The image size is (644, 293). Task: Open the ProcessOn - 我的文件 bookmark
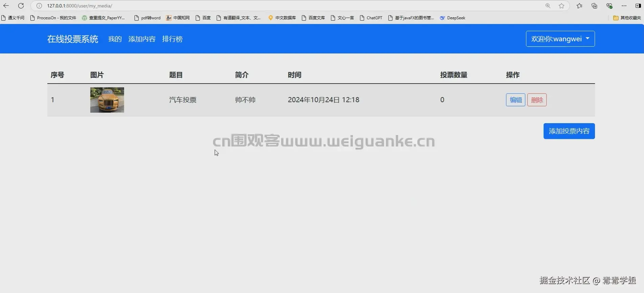[x=53, y=18]
